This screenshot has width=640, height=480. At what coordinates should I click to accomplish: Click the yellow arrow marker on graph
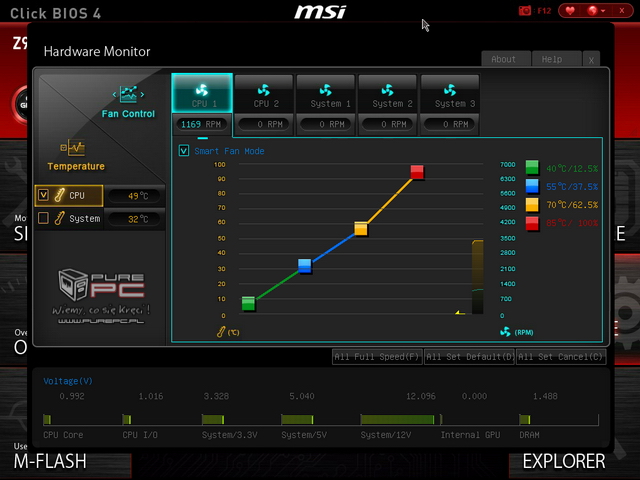coord(460,313)
